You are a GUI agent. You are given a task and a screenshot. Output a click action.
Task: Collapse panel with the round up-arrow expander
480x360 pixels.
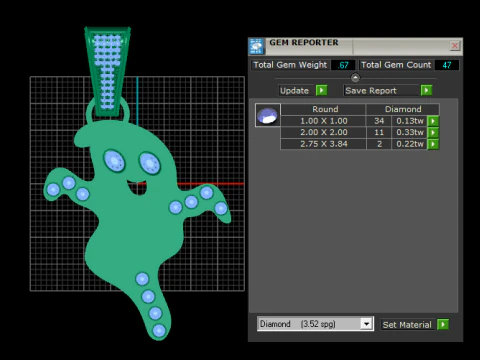[x=355, y=78]
